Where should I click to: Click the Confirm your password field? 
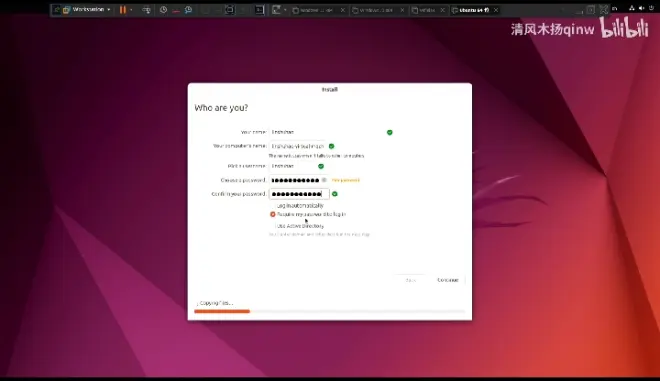click(299, 194)
